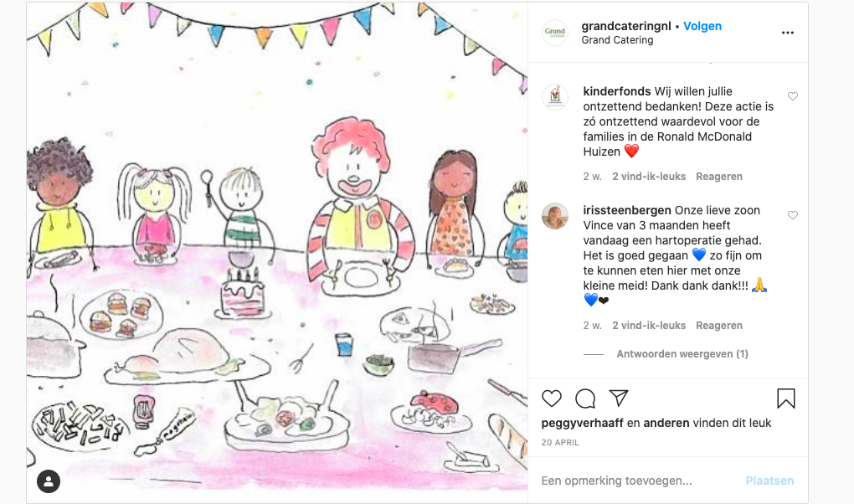The image size is (854, 504).
Task: Like the irissteenbergen comment
Action: (x=792, y=215)
